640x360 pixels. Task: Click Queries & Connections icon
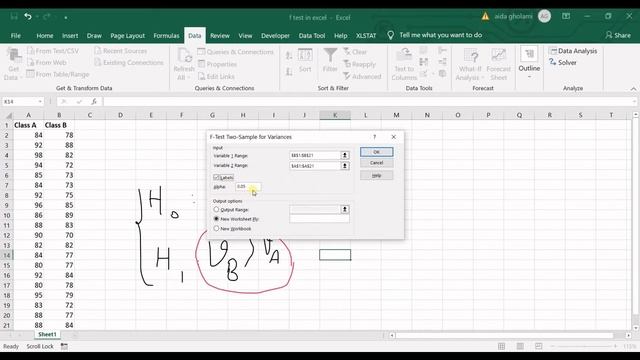(201, 51)
